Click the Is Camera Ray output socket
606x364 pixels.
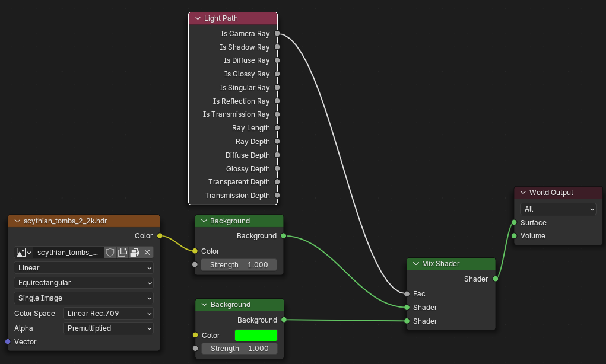[277, 34]
